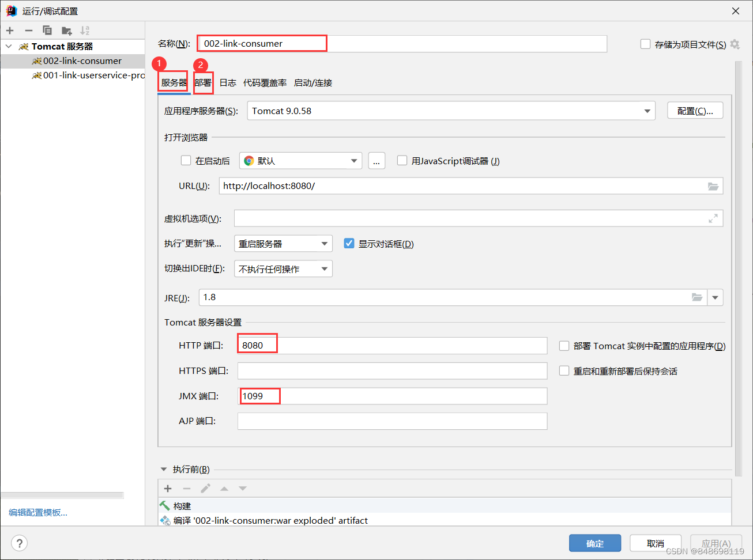Image resolution: width=753 pixels, height=560 pixels.
Task: Click the browser ellipsis button
Action: (x=377, y=161)
